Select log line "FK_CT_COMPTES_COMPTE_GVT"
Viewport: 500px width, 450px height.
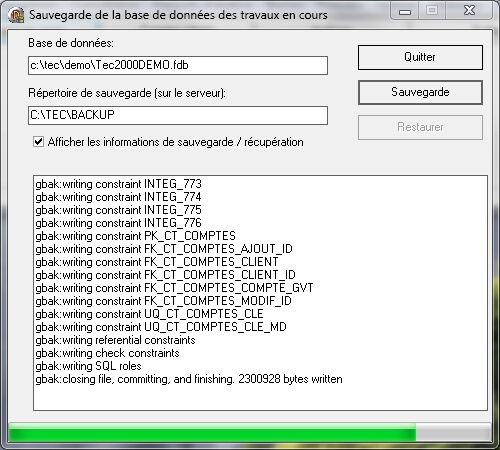tap(174, 288)
